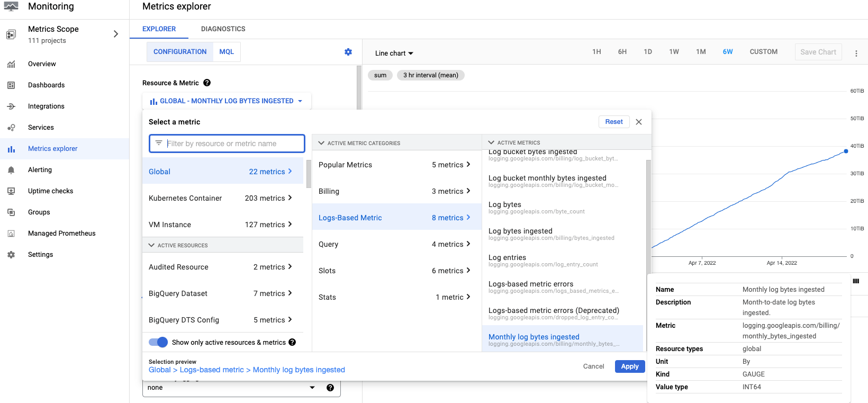Click the 3 hr interval (mean) chip
868x403 pixels.
pos(431,75)
